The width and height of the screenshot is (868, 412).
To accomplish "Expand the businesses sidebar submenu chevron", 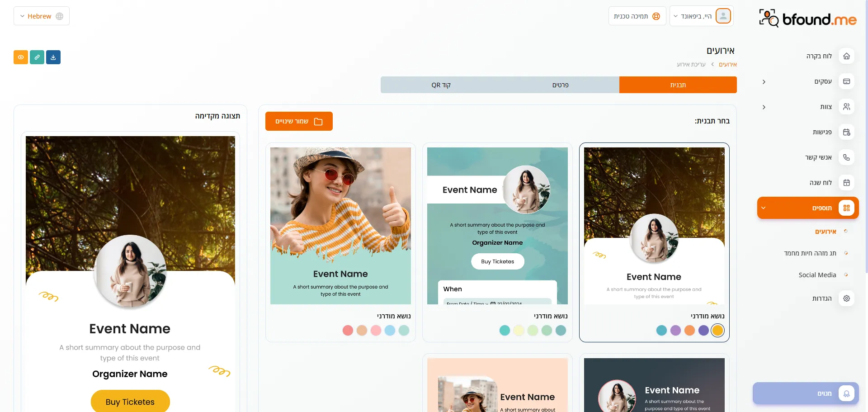I will (764, 82).
